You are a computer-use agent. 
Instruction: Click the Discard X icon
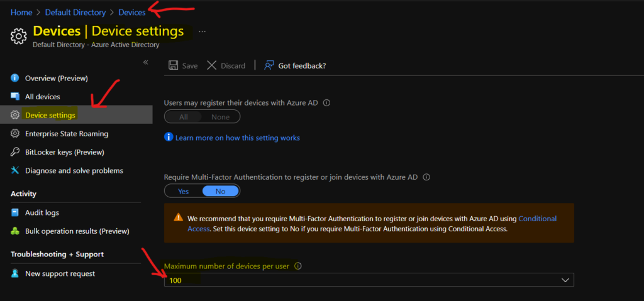(211, 66)
